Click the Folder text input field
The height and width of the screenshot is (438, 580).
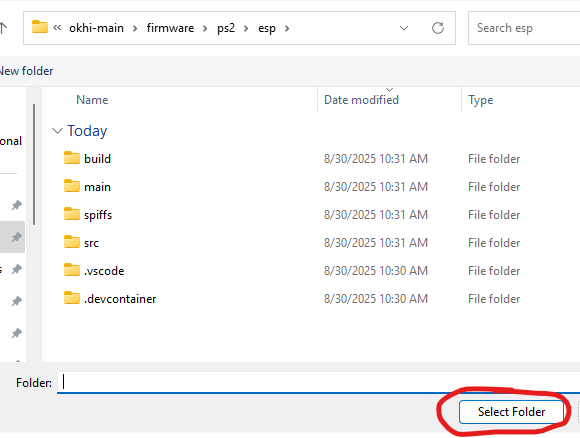(318, 382)
